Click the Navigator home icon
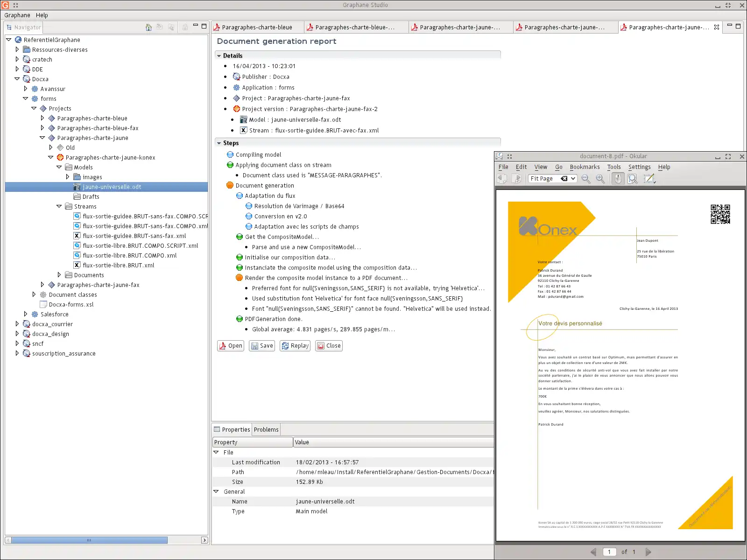The height and width of the screenshot is (560, 747). 148,27
